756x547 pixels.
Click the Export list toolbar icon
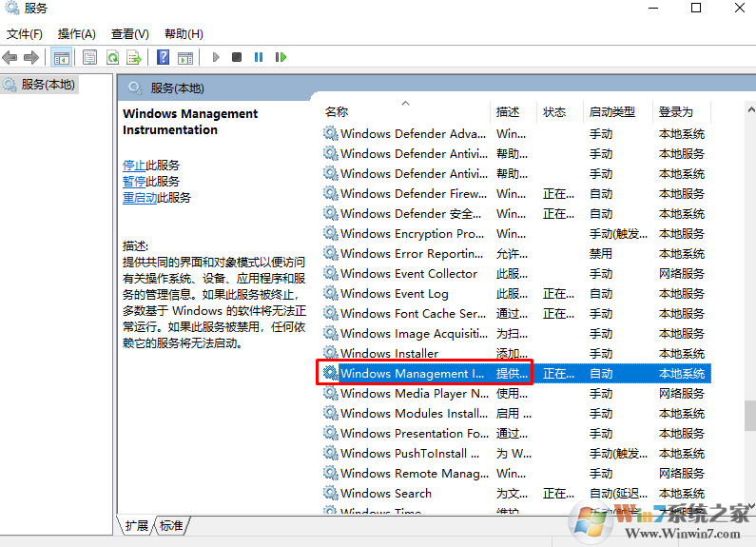tap(134, 57)
